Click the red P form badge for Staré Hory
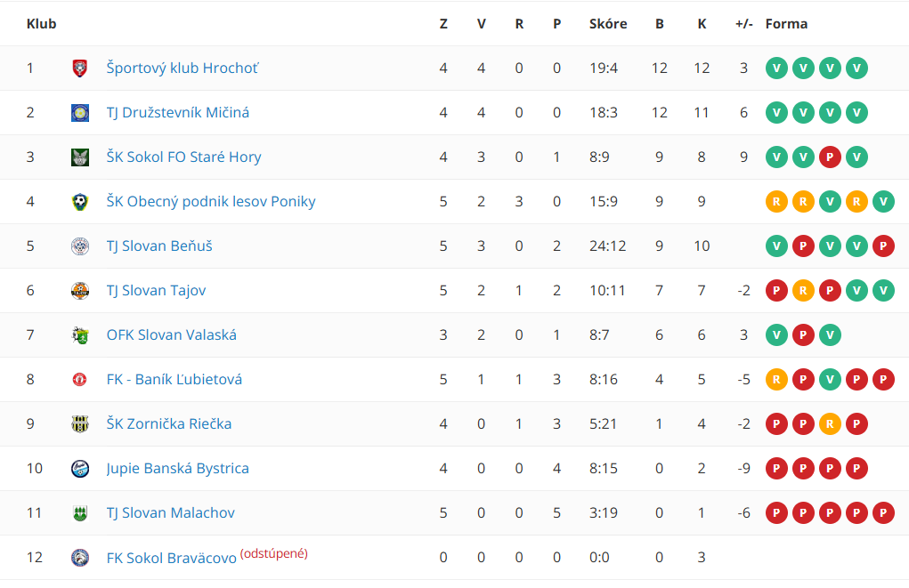Viewport: 909px width, 588px height. click(830, 157)
